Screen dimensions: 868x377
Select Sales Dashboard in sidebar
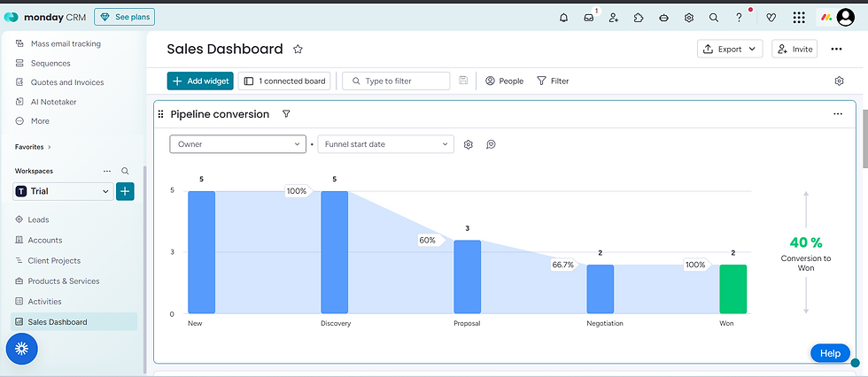[74, 322]
